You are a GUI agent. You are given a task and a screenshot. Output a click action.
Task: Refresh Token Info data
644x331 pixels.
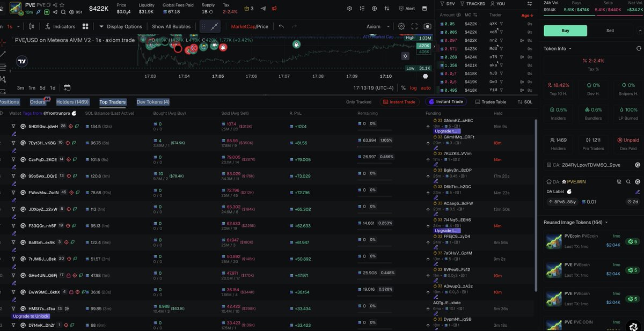pyautogui.click(x=638, y=48)
